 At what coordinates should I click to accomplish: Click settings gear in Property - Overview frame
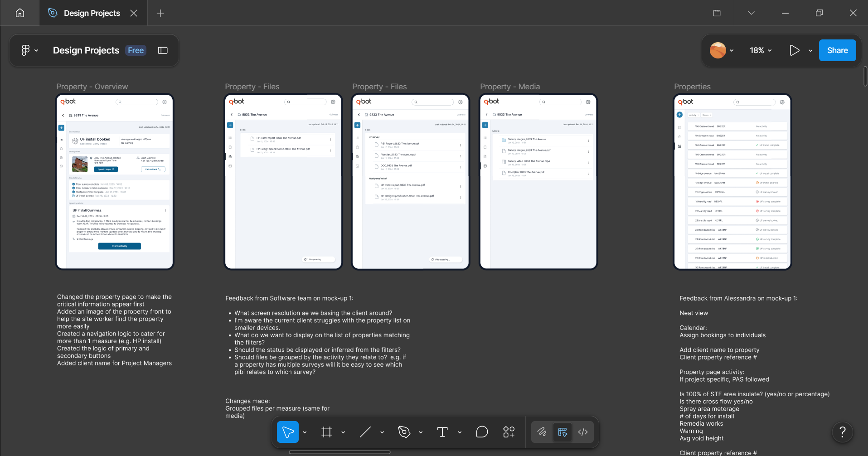pyautogui.click(x=165, y=102)
